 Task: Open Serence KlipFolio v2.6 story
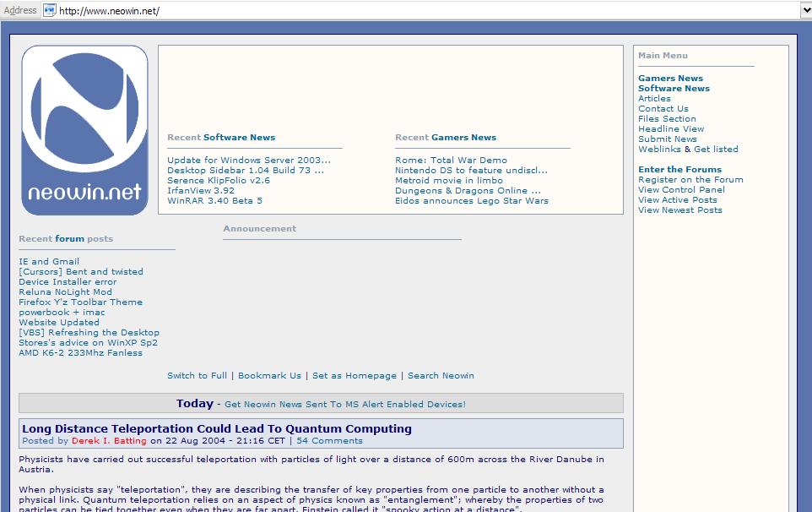[x=218, y=180]
